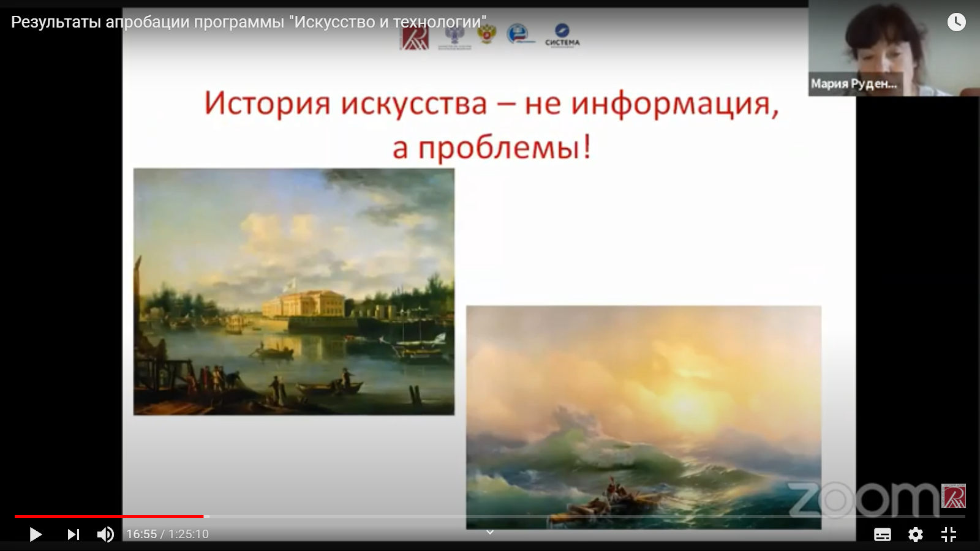
Task: Skip to the next video
Action: click(73, 534)
